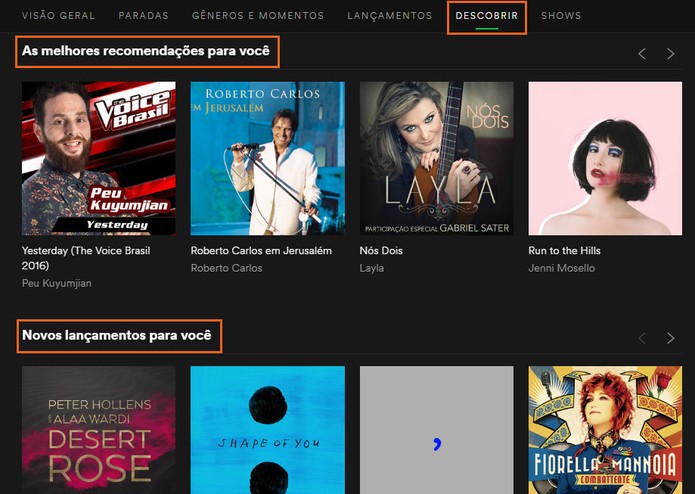
Task: Select the Descobrir tab
Action: click(x=487, y=16)
